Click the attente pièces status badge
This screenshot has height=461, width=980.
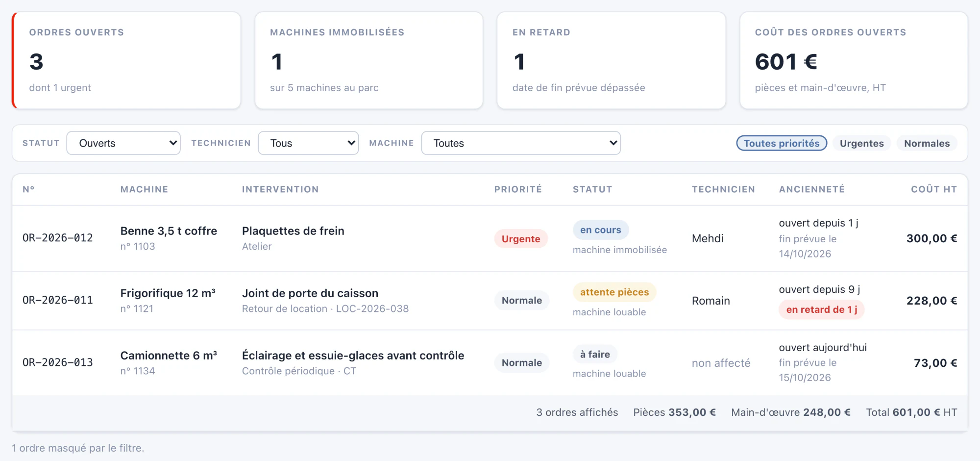[614, 292]
